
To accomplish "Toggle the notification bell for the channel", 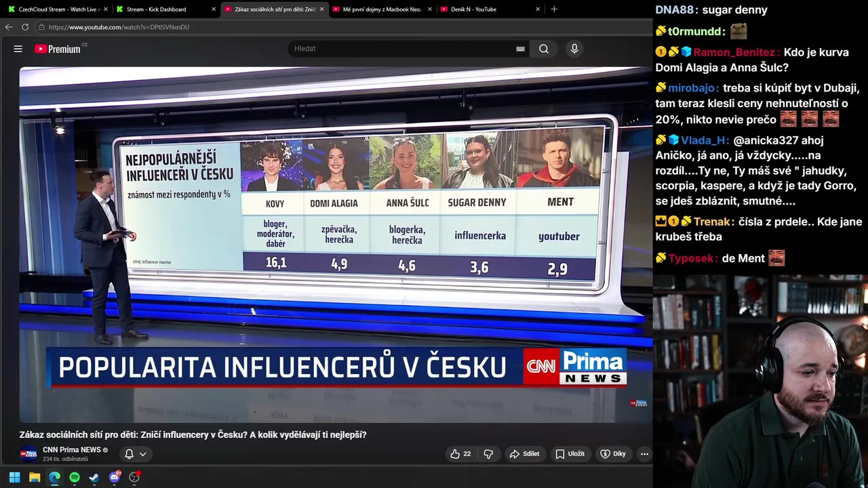I will coord(129,454).
